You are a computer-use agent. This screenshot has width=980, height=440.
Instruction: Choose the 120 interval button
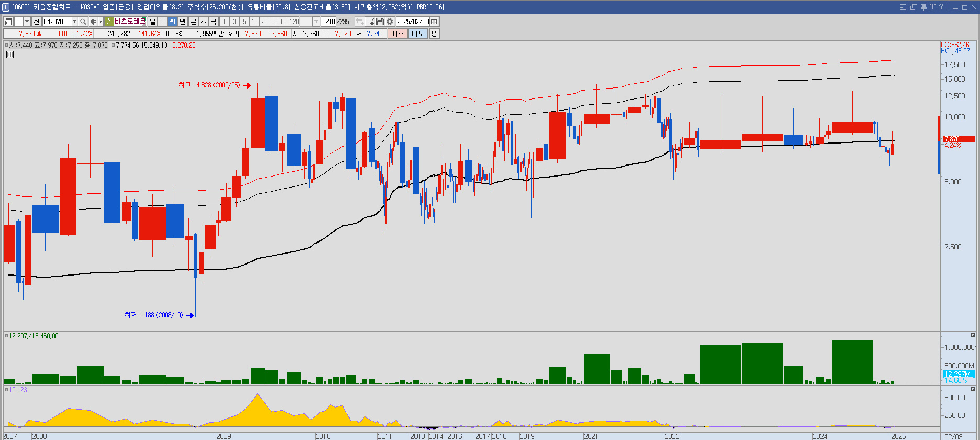tap(295, 21)
